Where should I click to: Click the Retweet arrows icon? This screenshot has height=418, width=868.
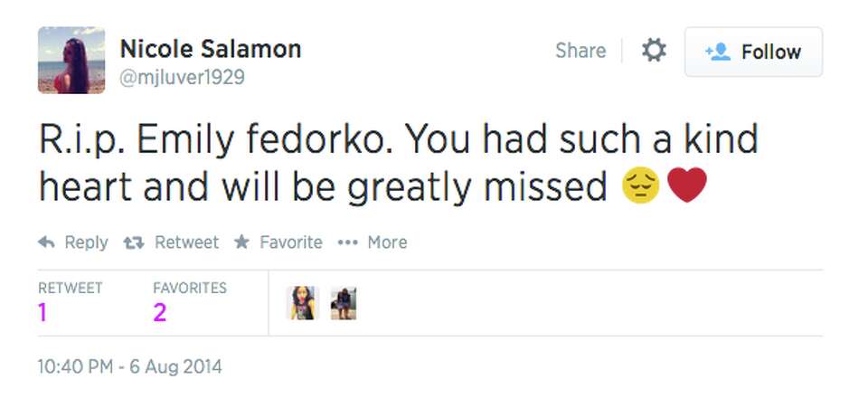pyautogui.click(x=134, y=242)
